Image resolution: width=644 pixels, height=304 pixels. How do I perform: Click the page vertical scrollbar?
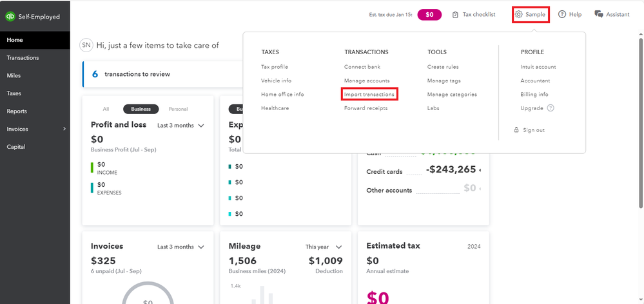tap(641, 123)
